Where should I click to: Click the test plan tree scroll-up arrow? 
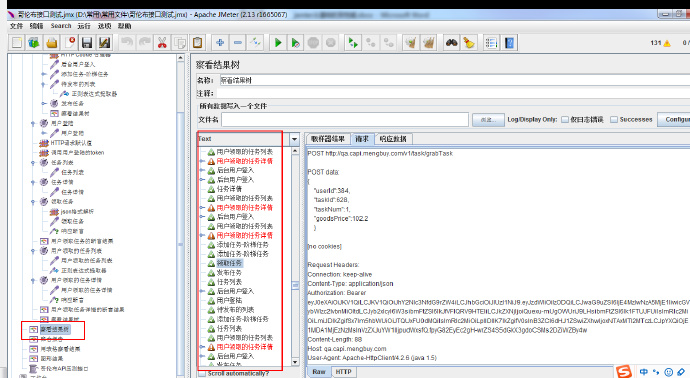coord(180,58)
